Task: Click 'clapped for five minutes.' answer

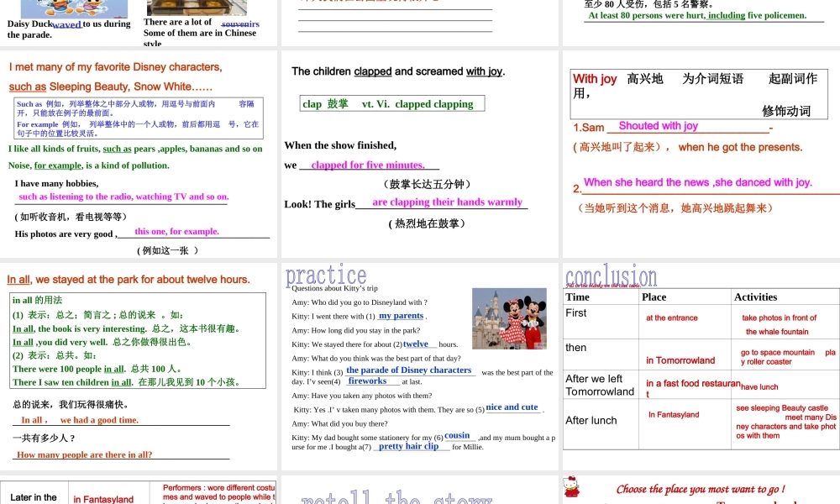Action: [x=368, y=165]
